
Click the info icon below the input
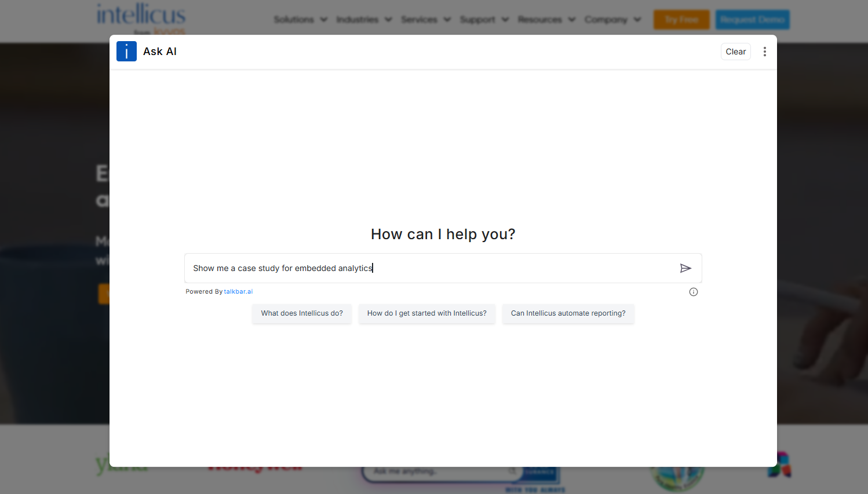pyautogui.click(x=693, y=292)
